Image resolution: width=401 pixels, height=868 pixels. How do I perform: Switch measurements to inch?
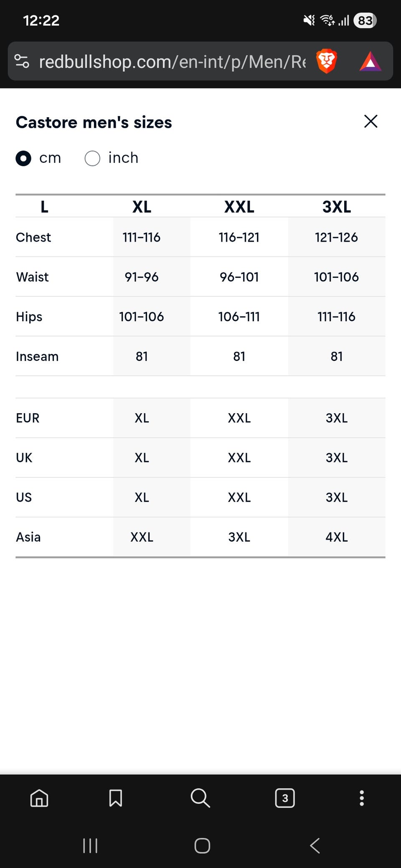point(92,158)
